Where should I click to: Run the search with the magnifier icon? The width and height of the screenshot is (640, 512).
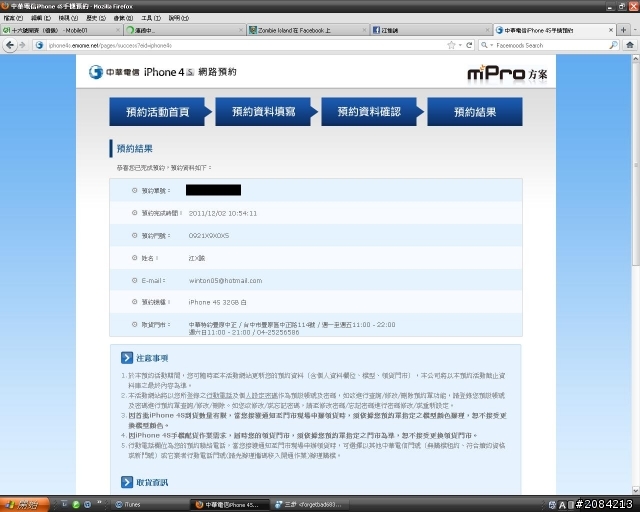click(613, 45)
